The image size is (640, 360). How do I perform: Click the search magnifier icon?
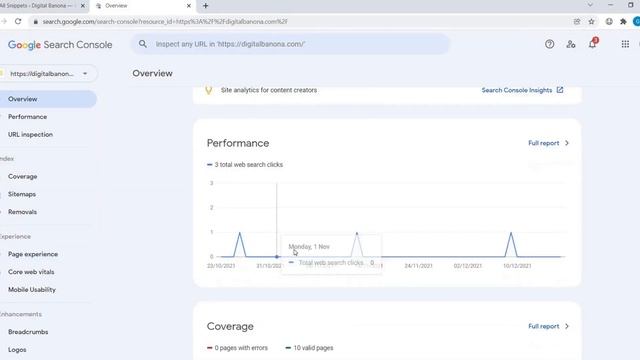(142, 44)
